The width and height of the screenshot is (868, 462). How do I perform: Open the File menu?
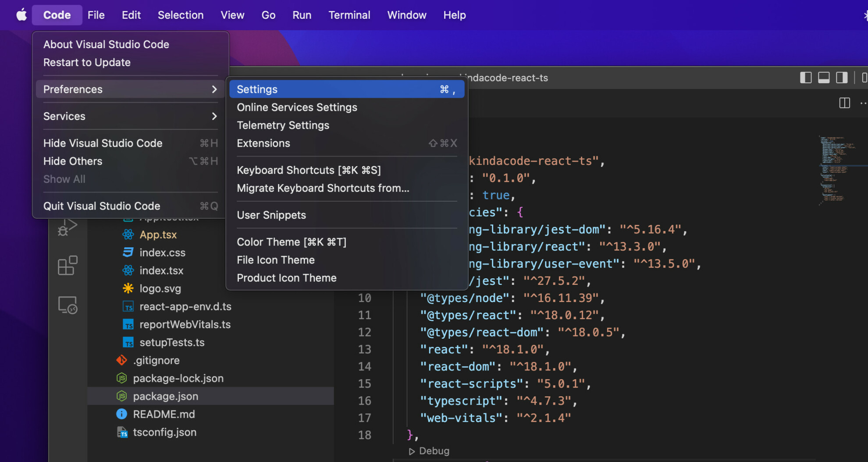(96, 15)
